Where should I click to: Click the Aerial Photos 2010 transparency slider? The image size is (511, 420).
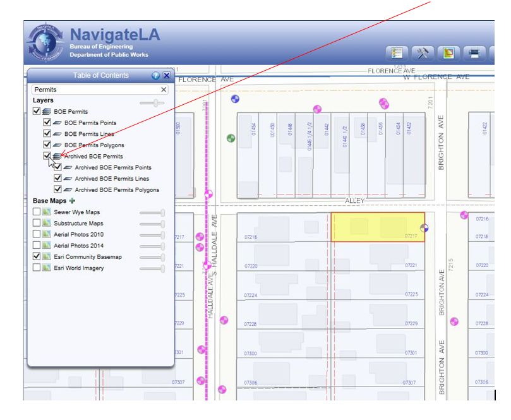pos(152,235)
